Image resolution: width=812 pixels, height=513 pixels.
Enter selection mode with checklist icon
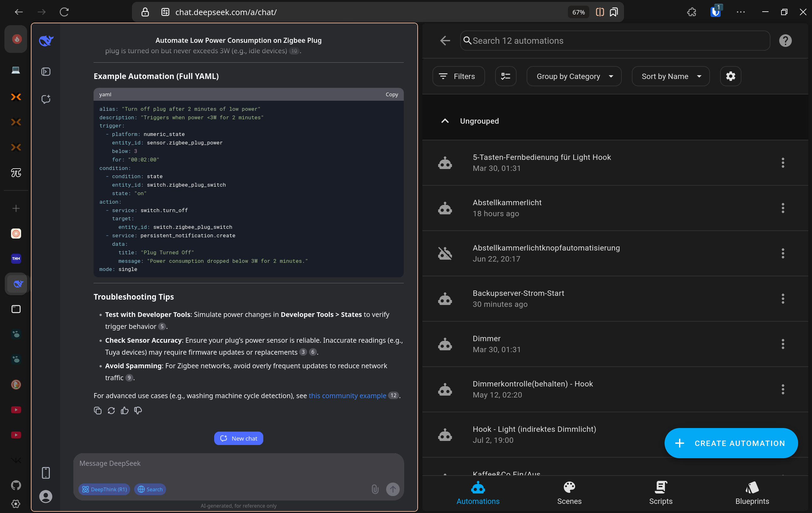point(506,76)
